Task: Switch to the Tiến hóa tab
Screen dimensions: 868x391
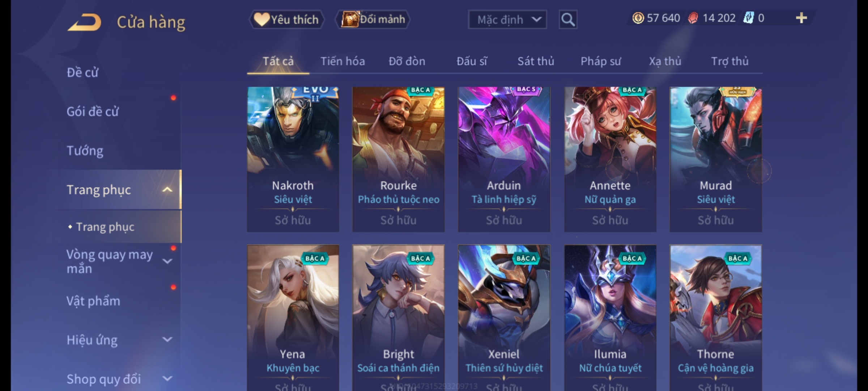Action: tap(342, 61)
